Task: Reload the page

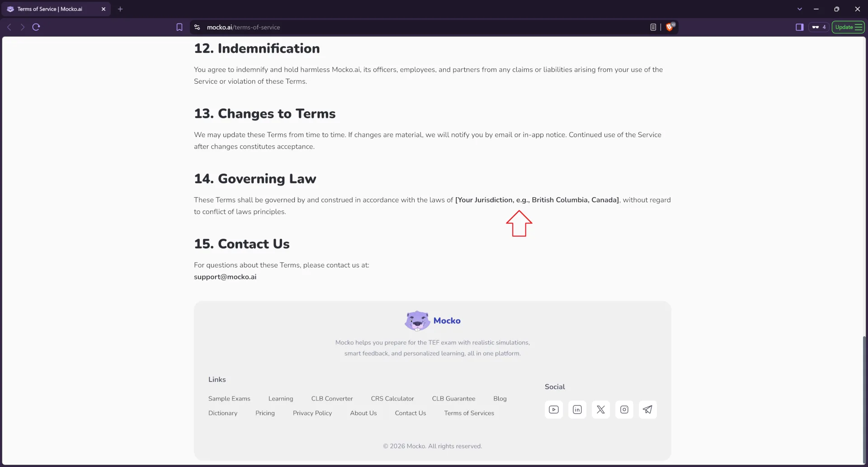Action: 36,27
